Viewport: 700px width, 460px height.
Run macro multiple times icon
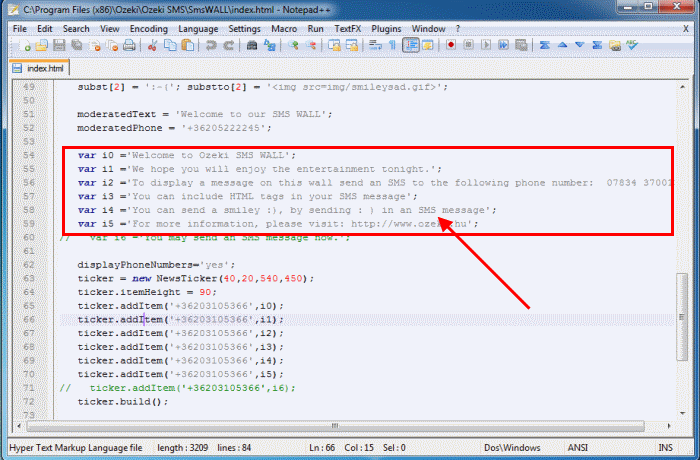(504, 46)
